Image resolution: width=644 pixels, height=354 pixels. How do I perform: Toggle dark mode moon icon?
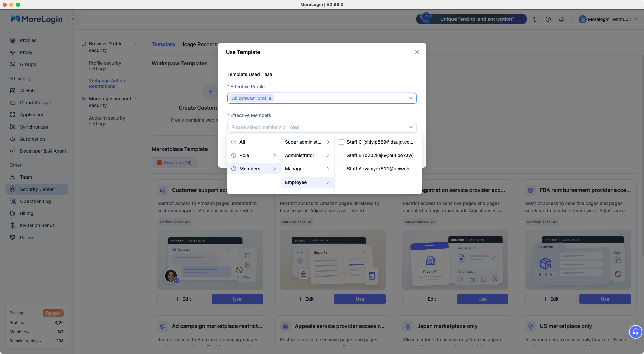tap(535, 19)
